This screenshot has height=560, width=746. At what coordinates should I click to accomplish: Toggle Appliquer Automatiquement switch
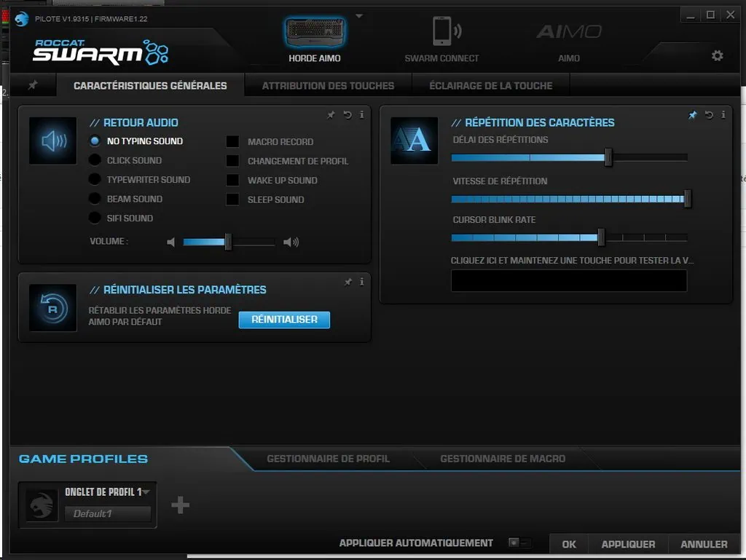tap(519, 543)
